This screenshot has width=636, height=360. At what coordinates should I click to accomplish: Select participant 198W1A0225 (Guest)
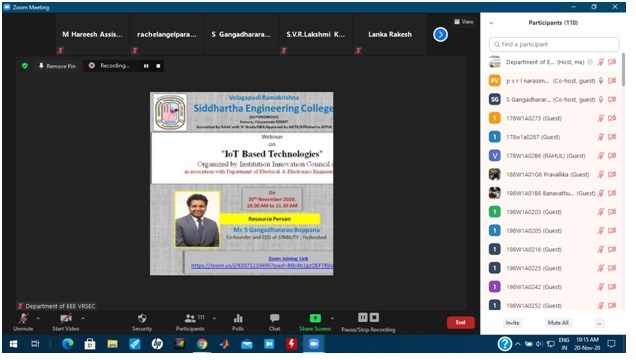(552, 268)
